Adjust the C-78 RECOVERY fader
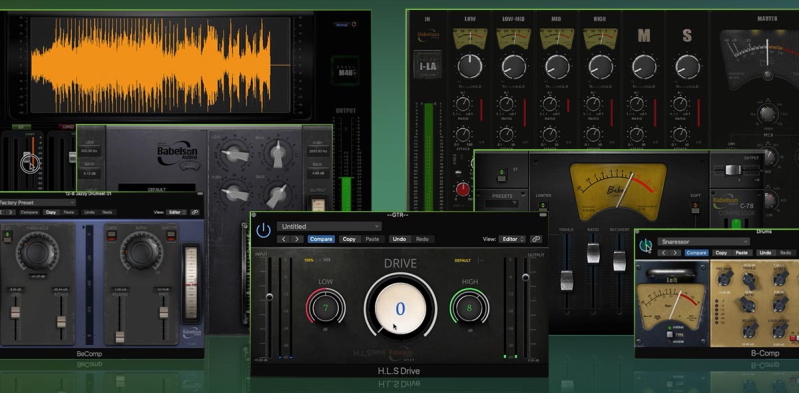This screenshot has height=393, width=799. click(619, 260)
